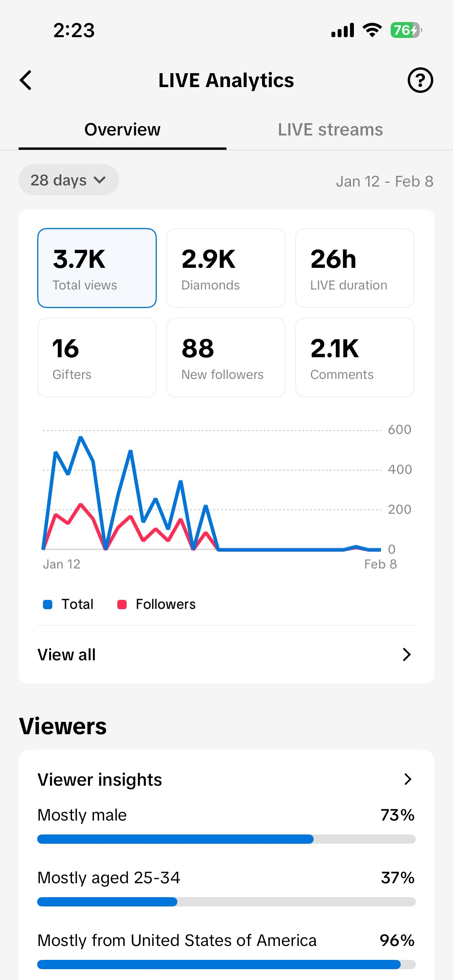
Task: Select the Total views metric card
Action: pos(97,268)
